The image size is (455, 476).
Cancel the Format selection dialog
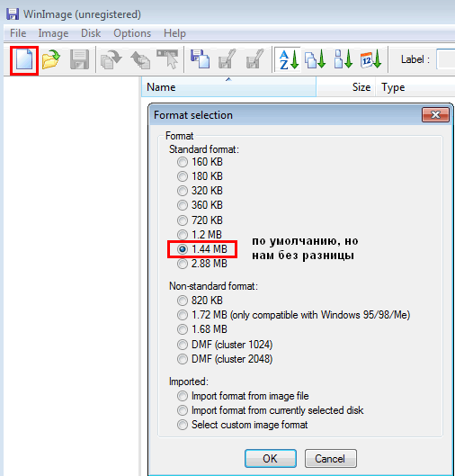pyautogui.click(x=330, y=458)
